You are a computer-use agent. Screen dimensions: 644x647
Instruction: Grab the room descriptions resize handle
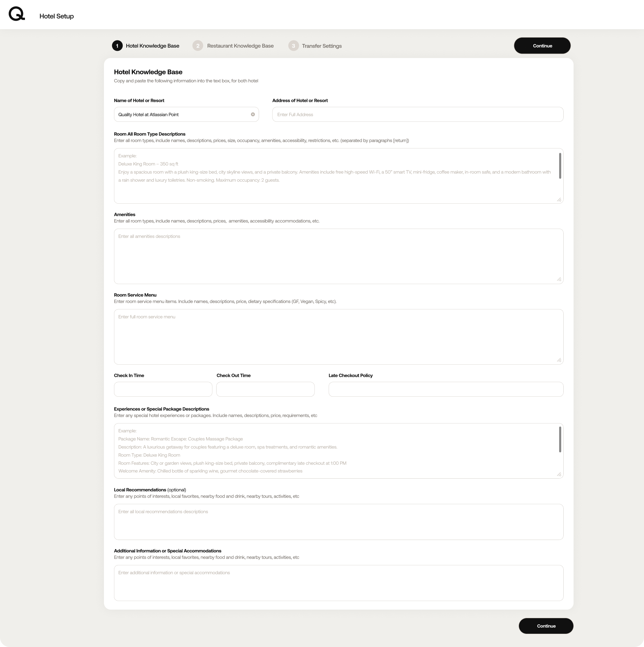[x=559, y=199]
